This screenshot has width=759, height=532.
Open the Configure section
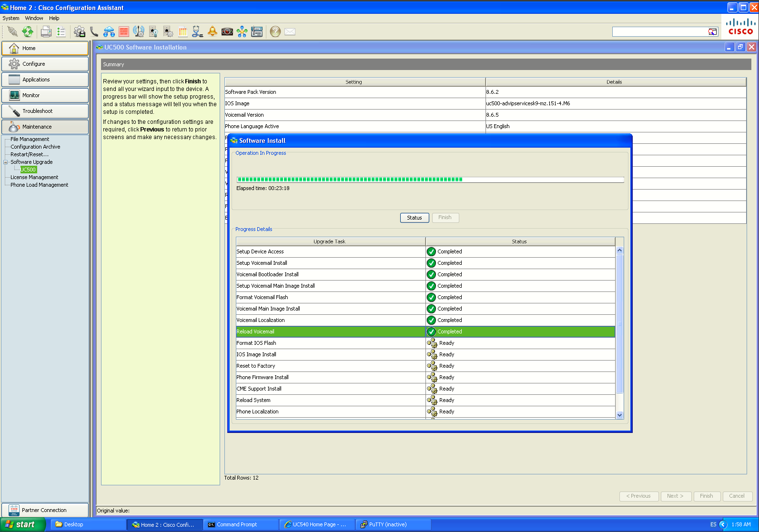45,64
